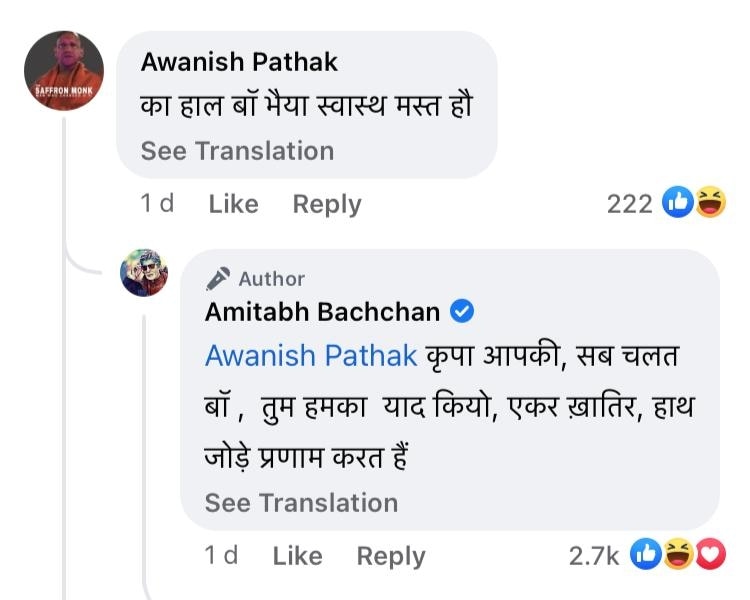Open Amitabh Bachchan's profile picture
The width and height of the screenshot is (750, 600).
(144, 272)
